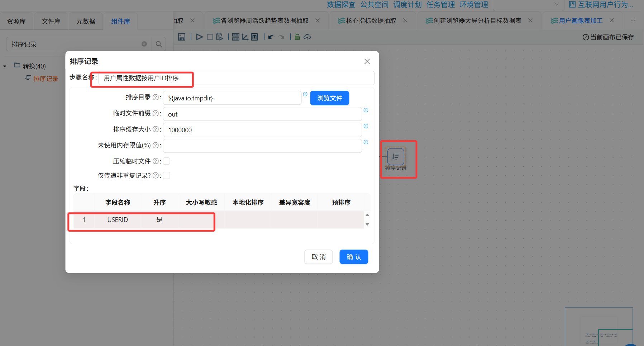Click variable icon right of 未使用内存限值 field
The image size is (644, 346).
(366, 142)
